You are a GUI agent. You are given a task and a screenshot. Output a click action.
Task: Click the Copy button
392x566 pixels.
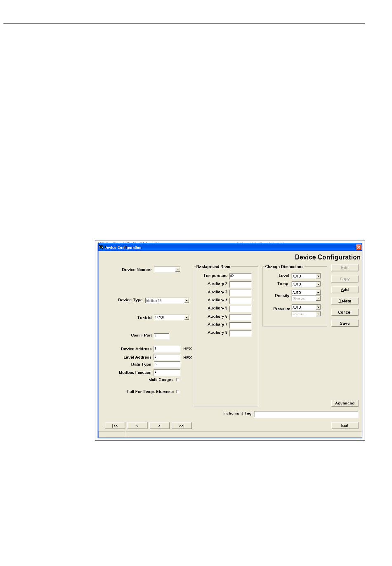pos(345,279)
